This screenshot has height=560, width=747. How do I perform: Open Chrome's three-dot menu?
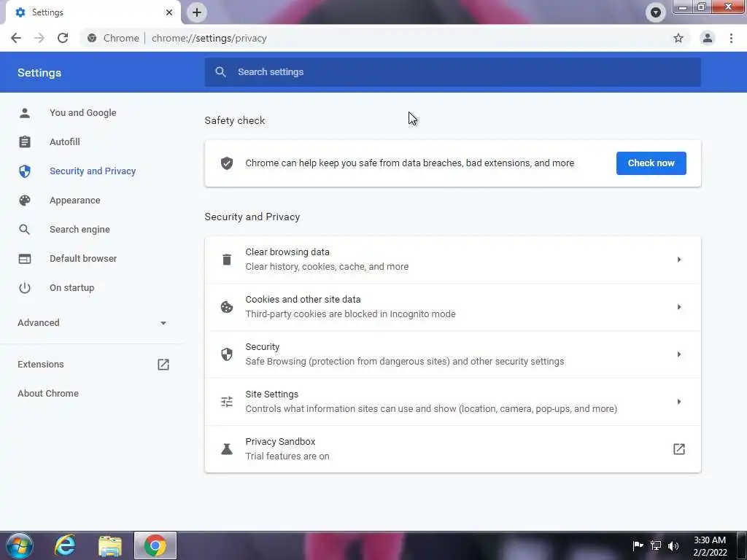pos(731,38)
